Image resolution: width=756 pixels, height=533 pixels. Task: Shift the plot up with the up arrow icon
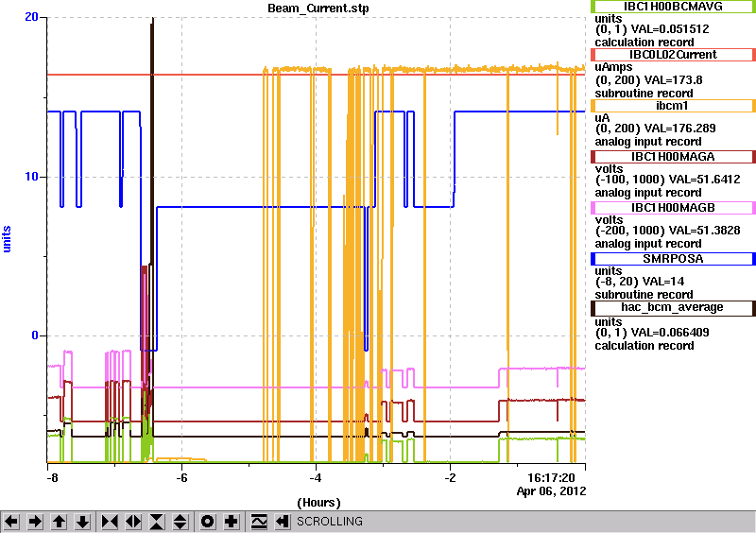tap(59, 522)
